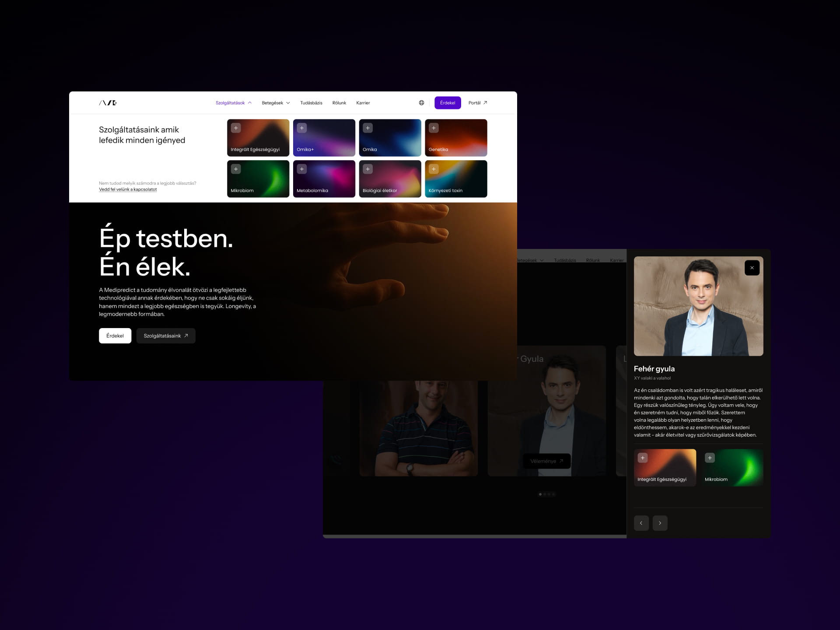Image resolution: width=840 pixels, height=630 pixels.
Task: Click the Medipredict logo in header
Action: 108,103
